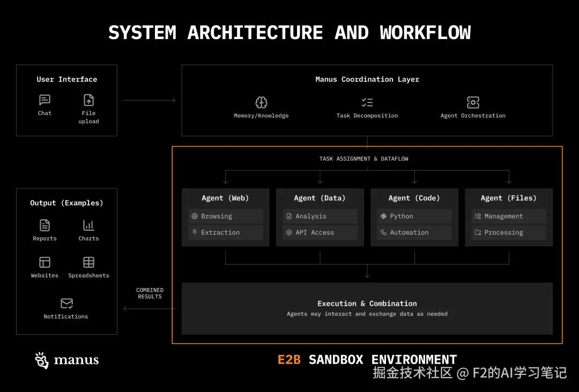
Task: Click the document icon beside Analysis
Action: pos(289,216)
